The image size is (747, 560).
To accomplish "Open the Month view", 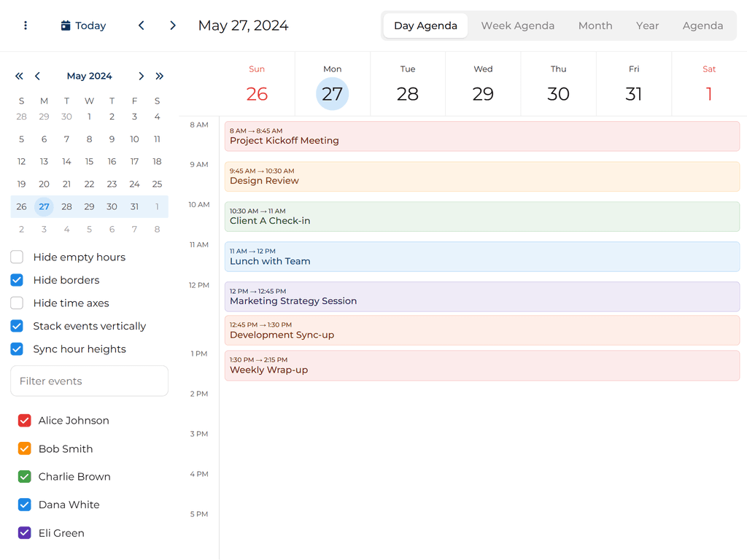I will [x=595, y=25].
